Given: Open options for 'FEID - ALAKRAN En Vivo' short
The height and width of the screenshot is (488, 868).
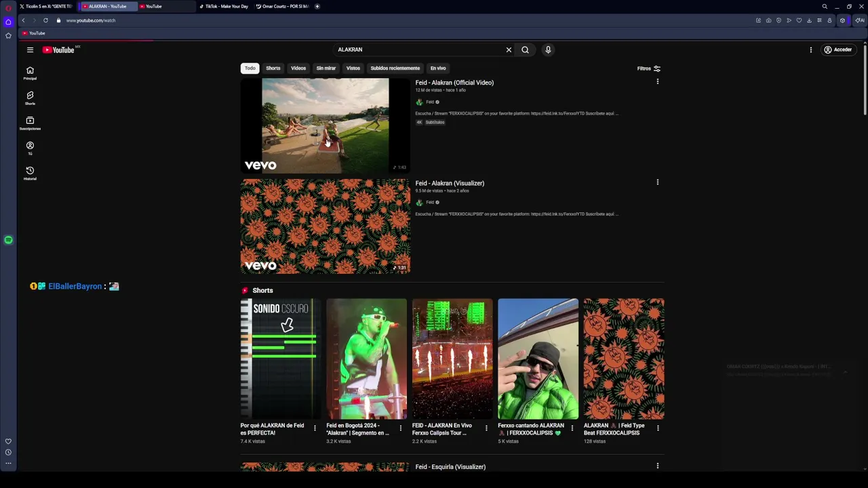Looking at the screenshot, I should [486, 428].
